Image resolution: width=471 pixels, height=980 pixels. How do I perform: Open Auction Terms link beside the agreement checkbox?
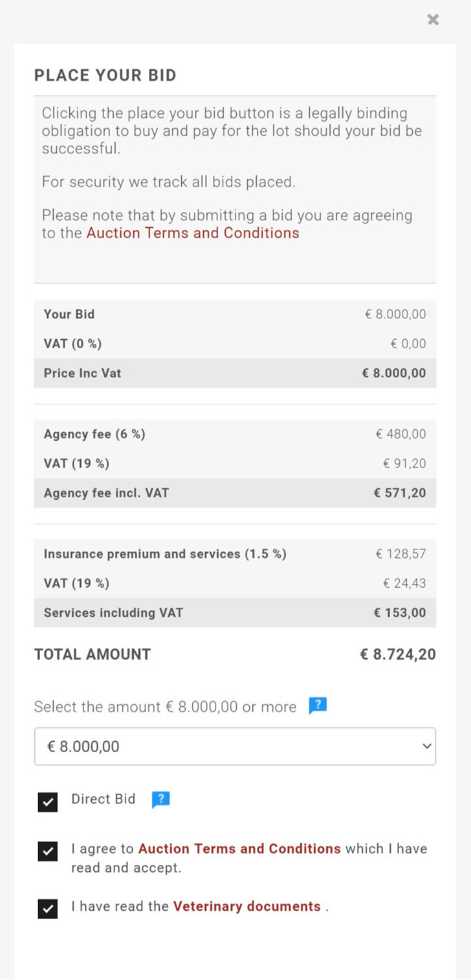click(x=239, y=849)
